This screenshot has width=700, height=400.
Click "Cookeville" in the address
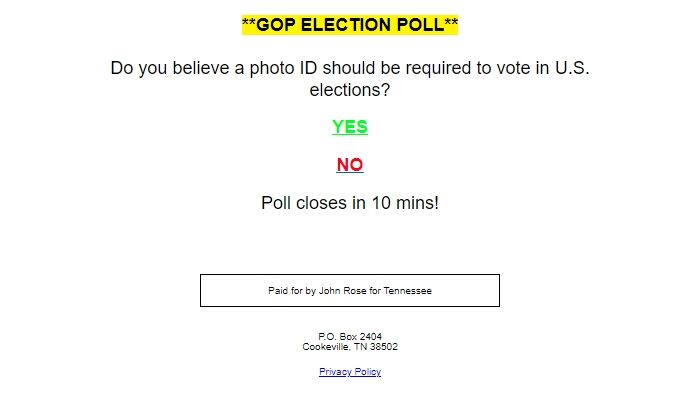pyautogui.click(x=324, y=347)
